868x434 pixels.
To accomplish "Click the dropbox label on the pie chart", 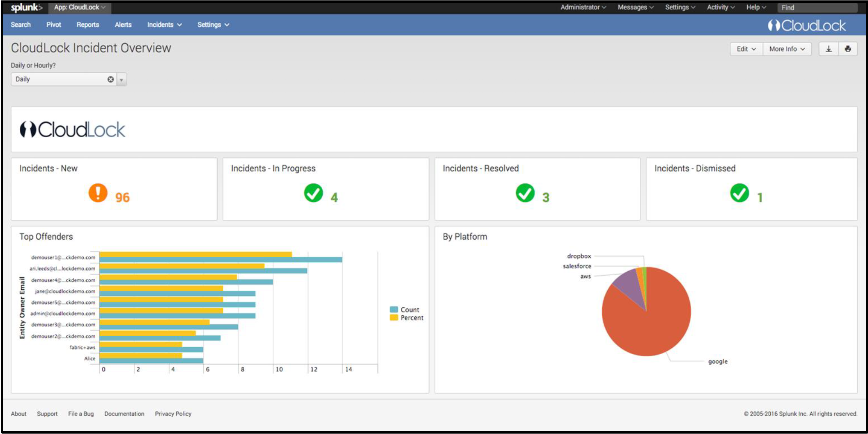I will [579, 256].
